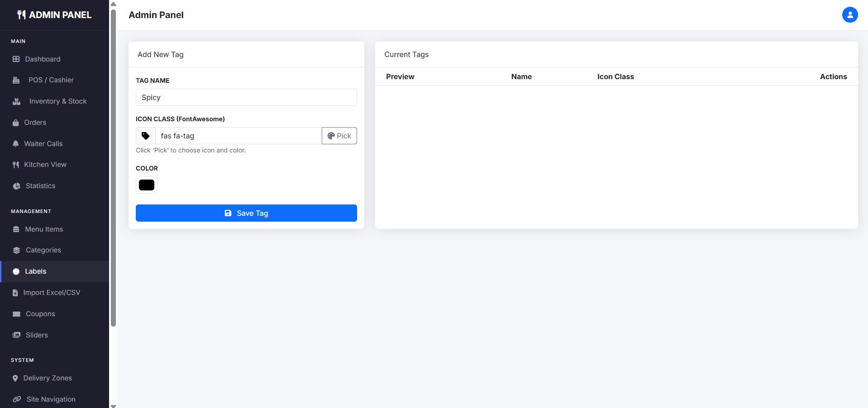
Task: Click the Waiter Calls bell icon
Action: click(16, 144)
